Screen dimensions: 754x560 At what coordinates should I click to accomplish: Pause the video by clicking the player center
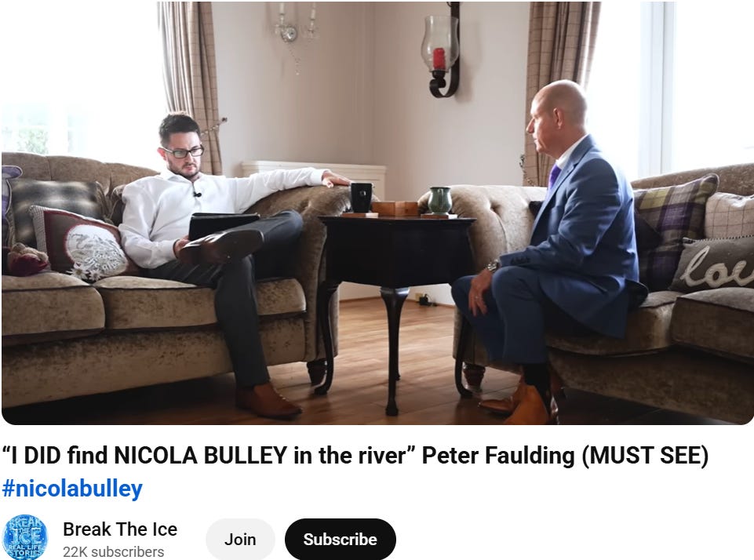click(x=377, y=213)
